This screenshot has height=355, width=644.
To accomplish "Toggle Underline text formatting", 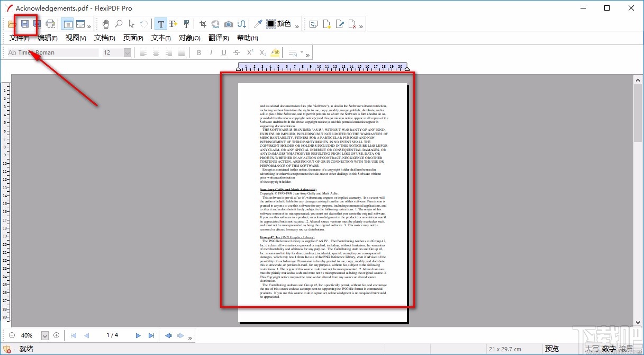I will [x=224, y=52].
